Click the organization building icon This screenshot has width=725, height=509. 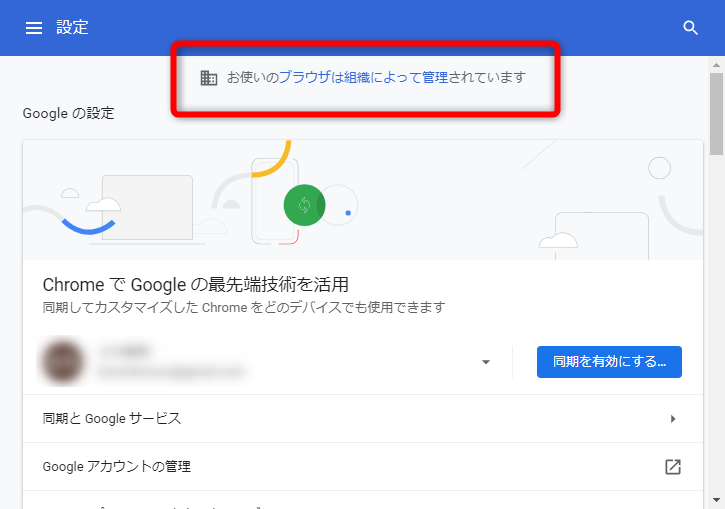coord(209,78)
